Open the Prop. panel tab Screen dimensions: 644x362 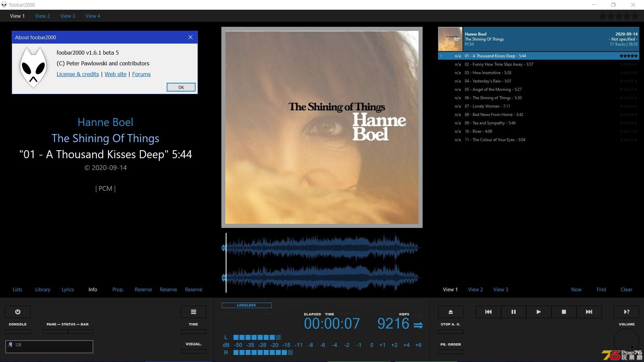click(x=118, y=290)
